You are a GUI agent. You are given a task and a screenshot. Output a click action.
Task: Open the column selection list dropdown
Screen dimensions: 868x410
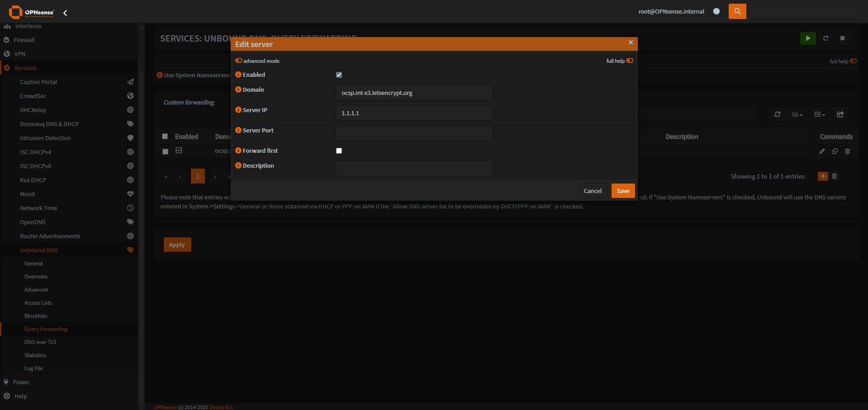click(x=820, y=115)
